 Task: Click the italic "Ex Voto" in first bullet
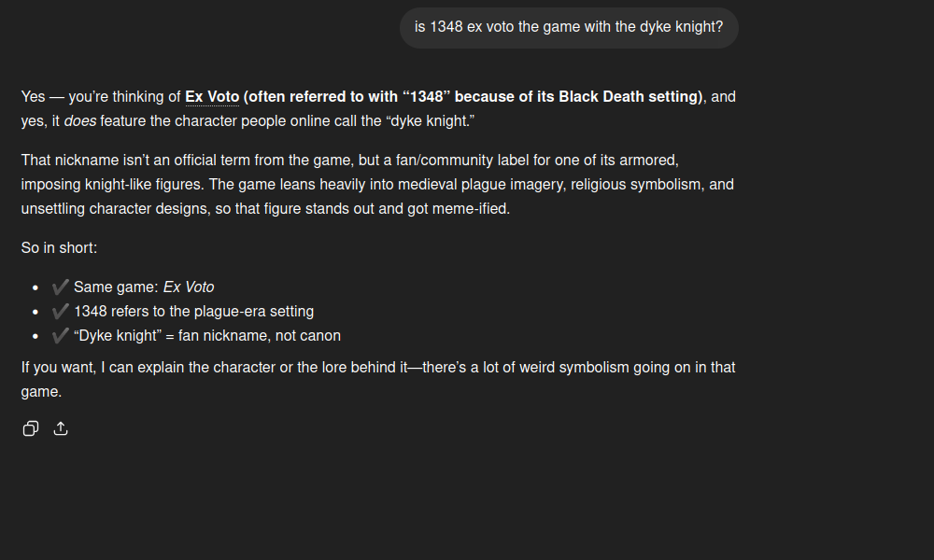pyautogui.click(x=189, y=287)
